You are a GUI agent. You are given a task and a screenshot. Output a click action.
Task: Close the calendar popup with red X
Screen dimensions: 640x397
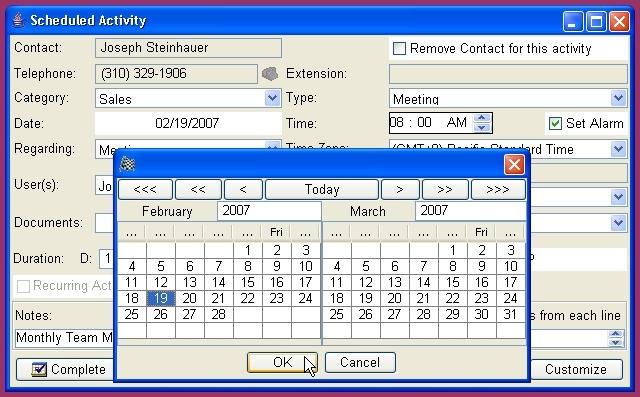coord(514,165)
